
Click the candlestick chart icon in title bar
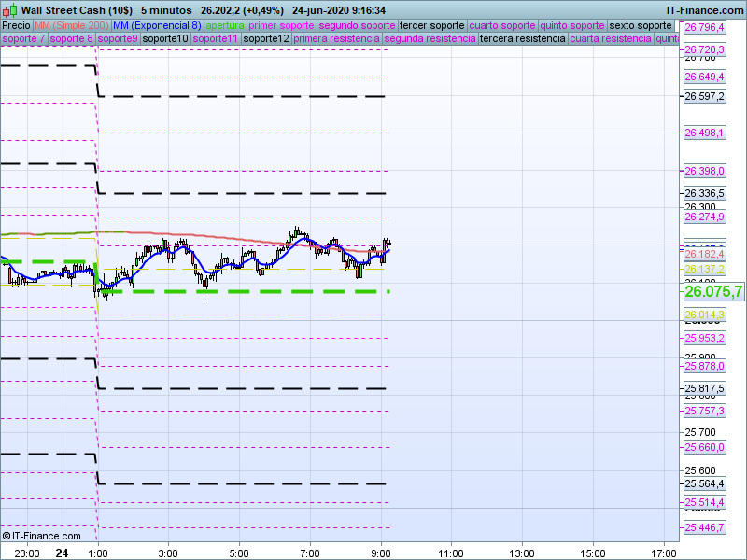coord(9,9)
